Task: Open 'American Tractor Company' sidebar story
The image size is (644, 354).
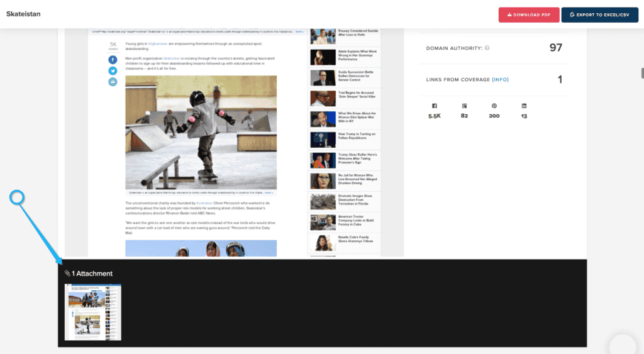Action: [x=344, y=222]
